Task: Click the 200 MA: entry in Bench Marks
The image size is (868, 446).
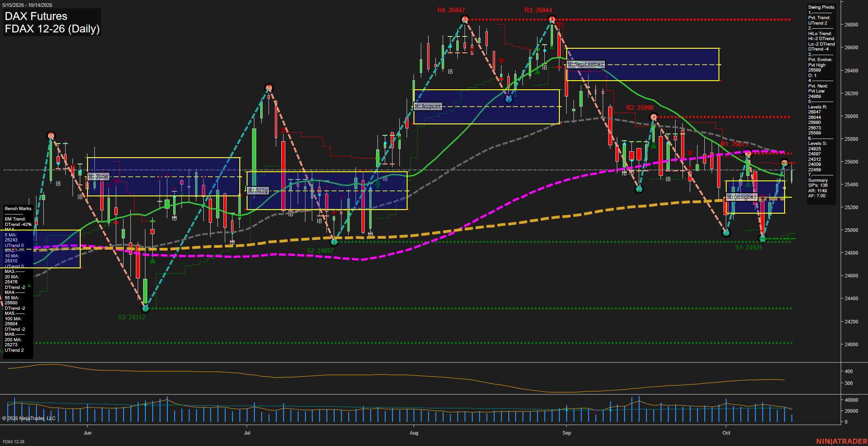Action: (x=13, y=340)
